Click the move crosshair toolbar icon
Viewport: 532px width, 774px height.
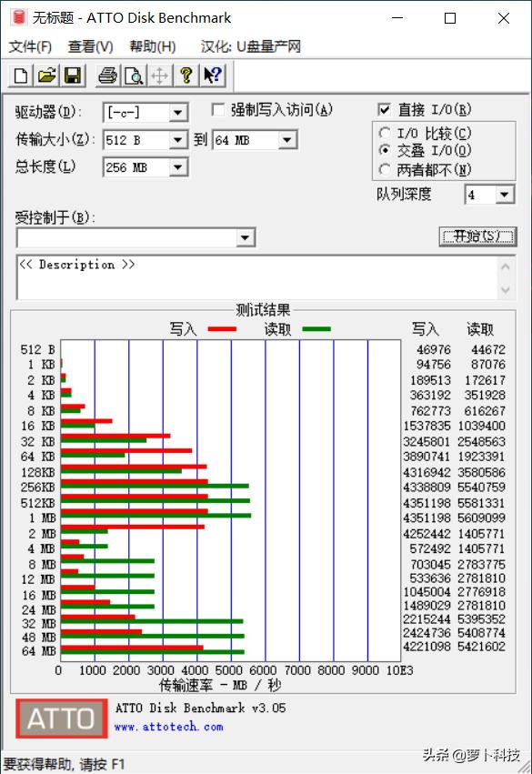click(159, 75)
